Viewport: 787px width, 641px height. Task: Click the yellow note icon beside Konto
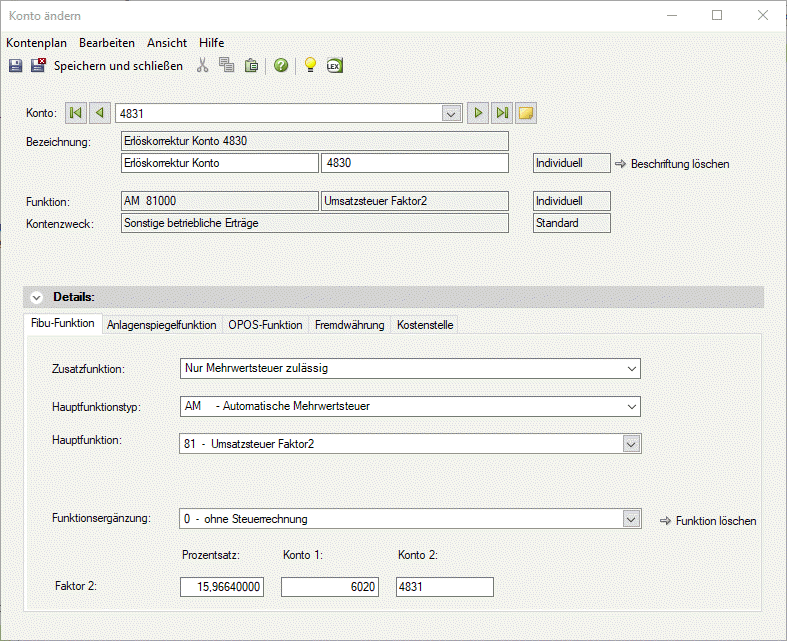(x=526, y=113)
